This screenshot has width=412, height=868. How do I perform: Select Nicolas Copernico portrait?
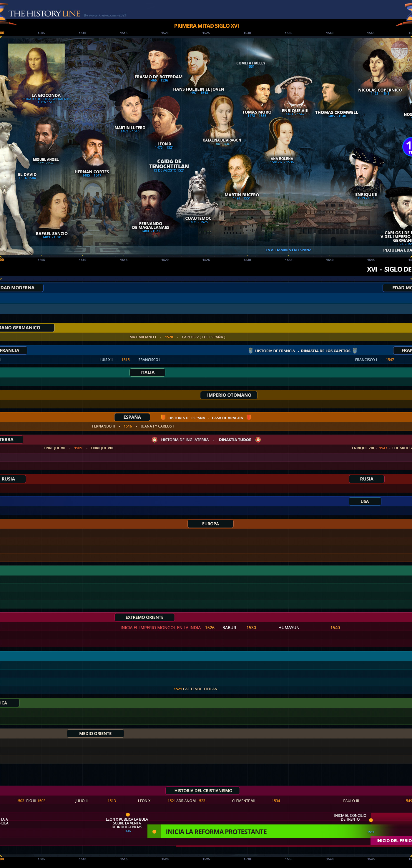(x=379, y=68)
